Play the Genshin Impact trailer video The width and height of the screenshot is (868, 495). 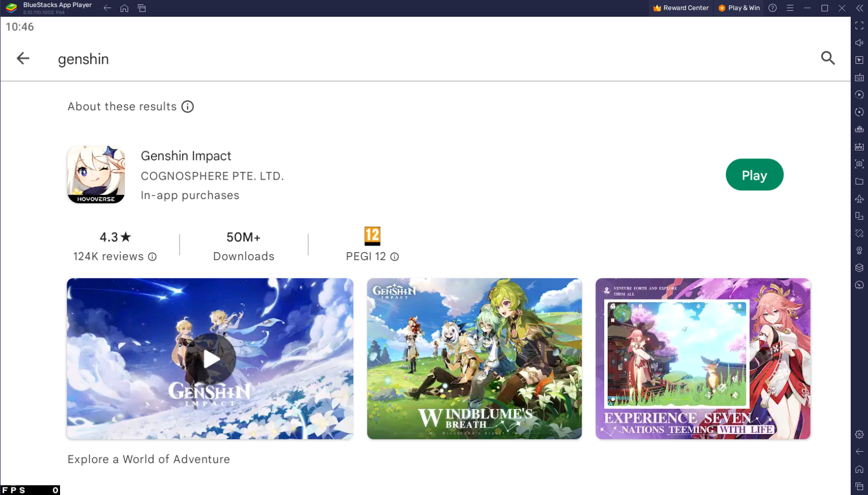point(210,359)
